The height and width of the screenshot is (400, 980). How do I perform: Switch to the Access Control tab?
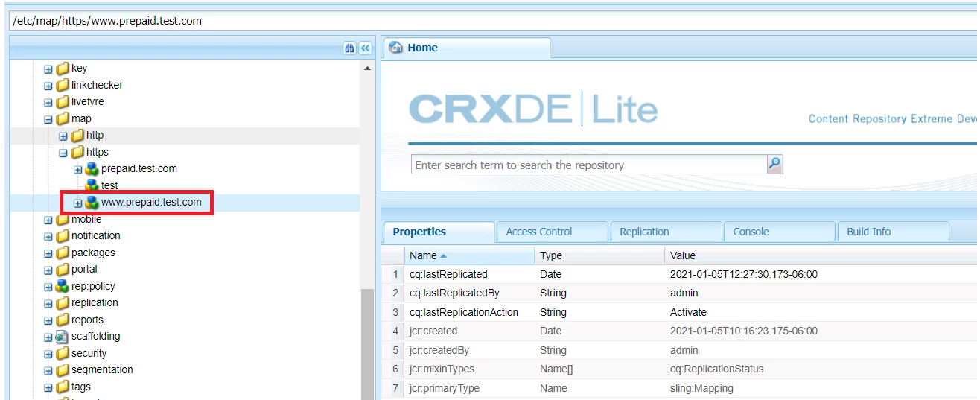pos(553,232)
